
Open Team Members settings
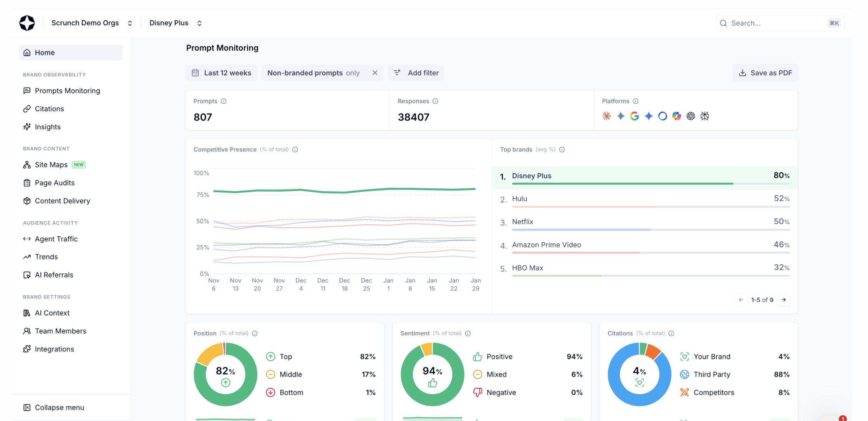pos(60,331)
